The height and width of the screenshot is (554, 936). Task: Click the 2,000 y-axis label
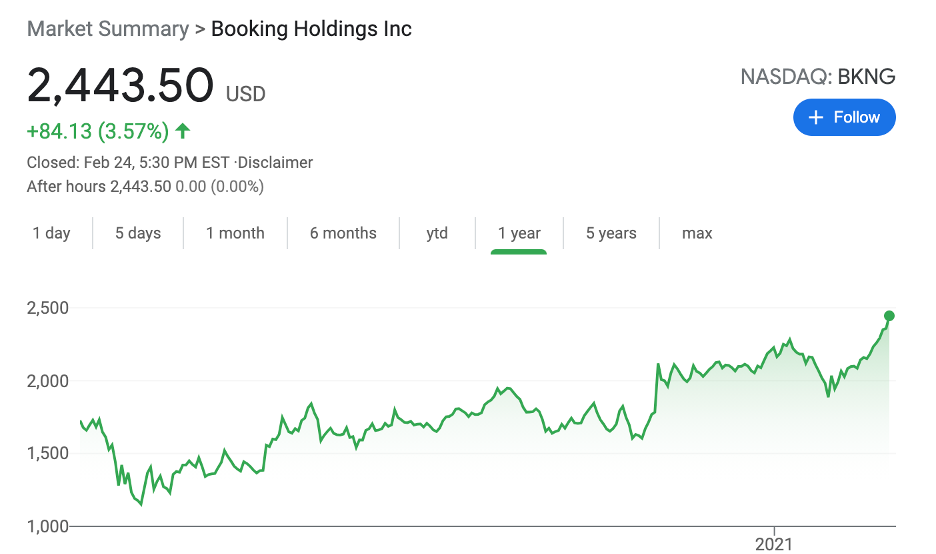[x=48, y=381]
